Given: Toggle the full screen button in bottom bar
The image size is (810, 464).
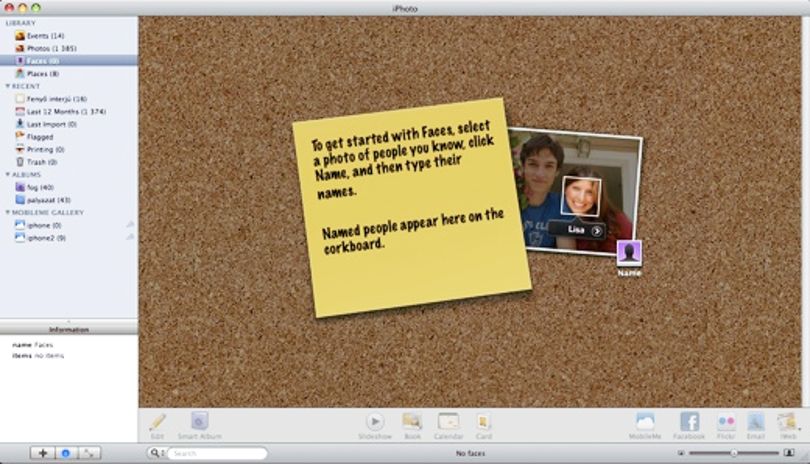Looking at the screenshot, I should pos(89,453).
